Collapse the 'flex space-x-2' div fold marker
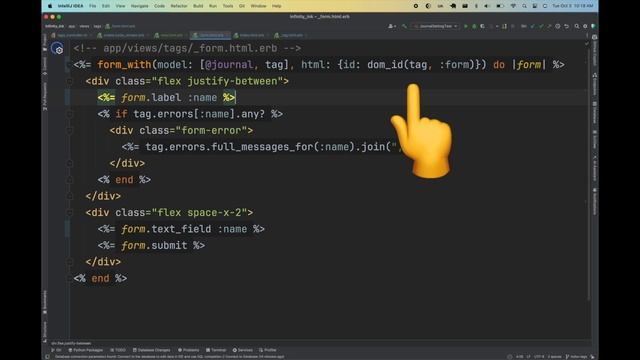The height and width of the screenshot is (360, 640). point(69,213)
